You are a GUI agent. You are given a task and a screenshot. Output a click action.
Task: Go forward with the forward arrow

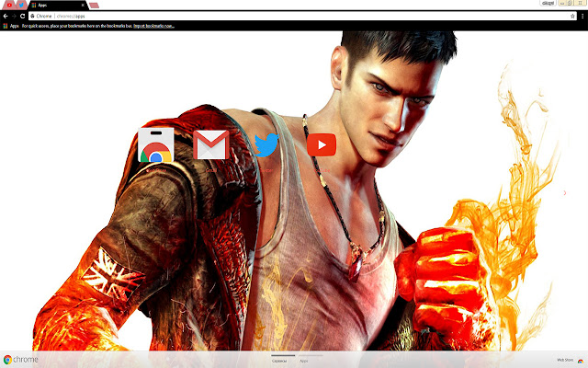click(14, 16)
